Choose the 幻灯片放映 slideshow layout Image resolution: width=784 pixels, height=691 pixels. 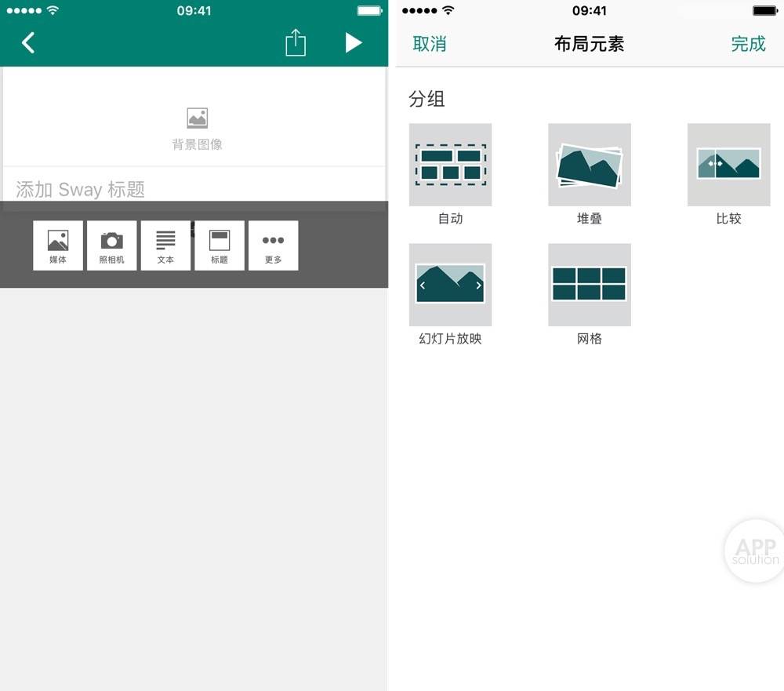coord(451,295)
